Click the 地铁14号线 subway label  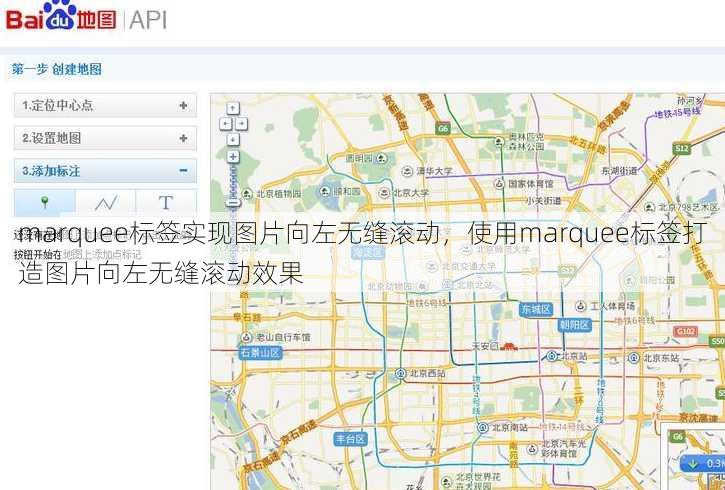point(562,427)
